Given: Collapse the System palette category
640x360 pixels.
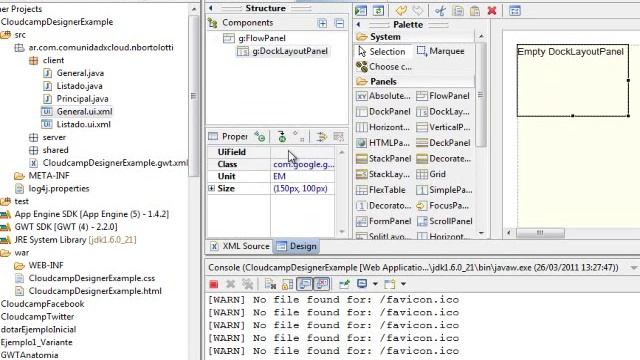Looking at the screenshot, I should pos(414,37).
